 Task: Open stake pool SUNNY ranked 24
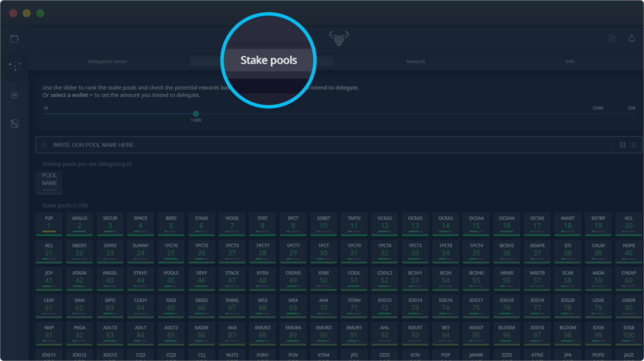(x=141, y=252)
